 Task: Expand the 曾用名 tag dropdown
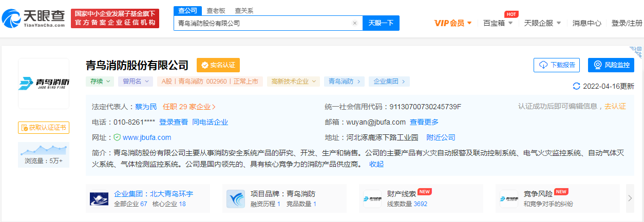(136, 81)
